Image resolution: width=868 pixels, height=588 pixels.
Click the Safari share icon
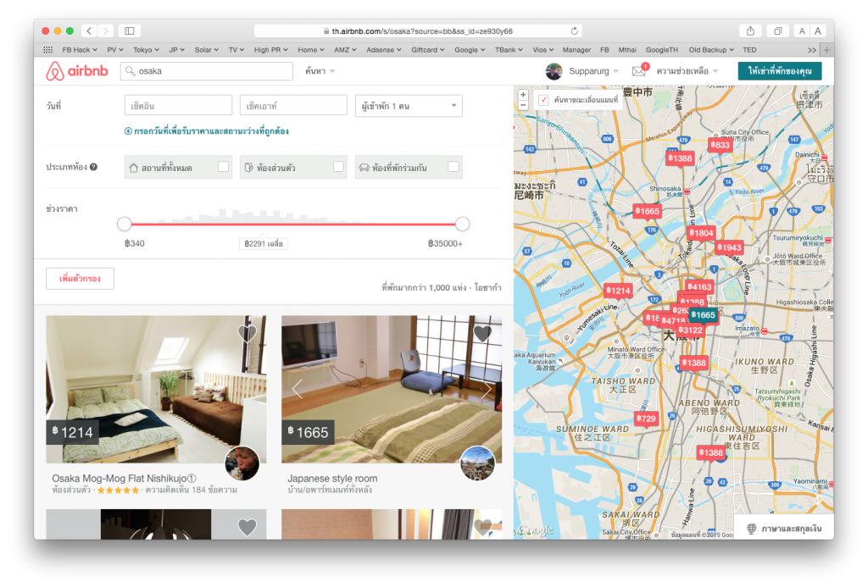click(x=750, y=31)
